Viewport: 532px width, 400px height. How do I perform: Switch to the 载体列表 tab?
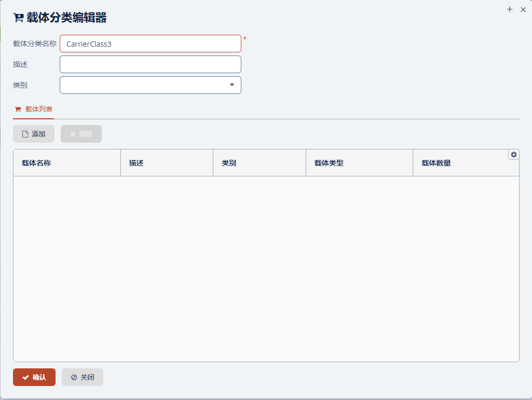click(34, 109)
